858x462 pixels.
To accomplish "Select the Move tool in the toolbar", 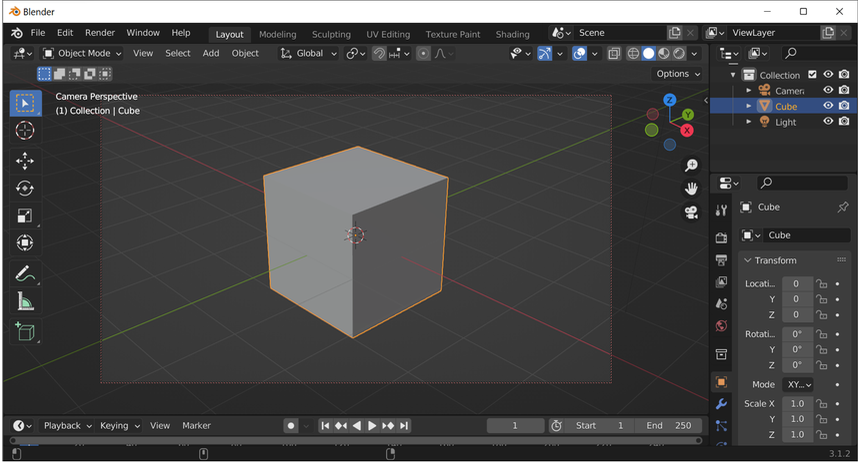I will click(x=25, y=160).
